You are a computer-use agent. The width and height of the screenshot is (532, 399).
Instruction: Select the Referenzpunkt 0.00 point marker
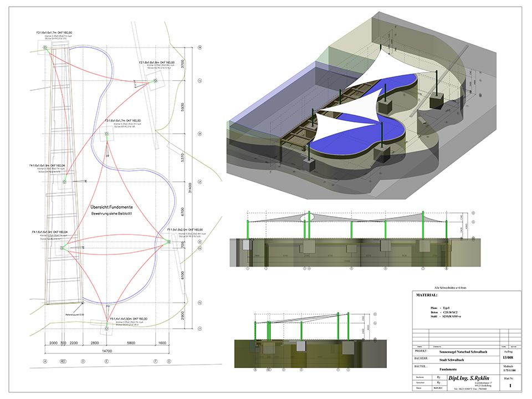coord(84,302)
